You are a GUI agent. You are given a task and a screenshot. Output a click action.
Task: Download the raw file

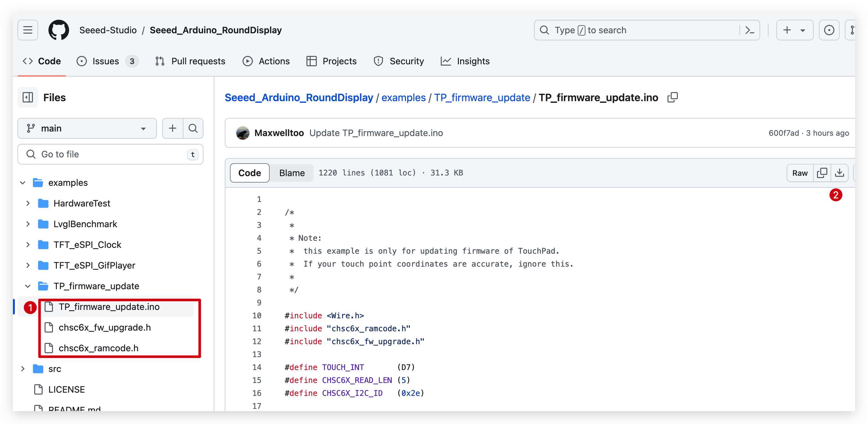coord(839,173)
